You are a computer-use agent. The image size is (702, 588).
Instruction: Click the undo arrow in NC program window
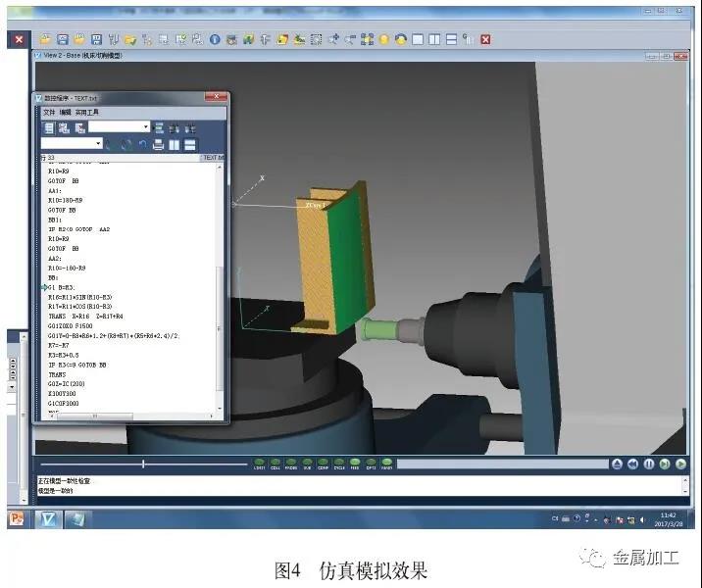pyautogui.click(x=142, y=144)
